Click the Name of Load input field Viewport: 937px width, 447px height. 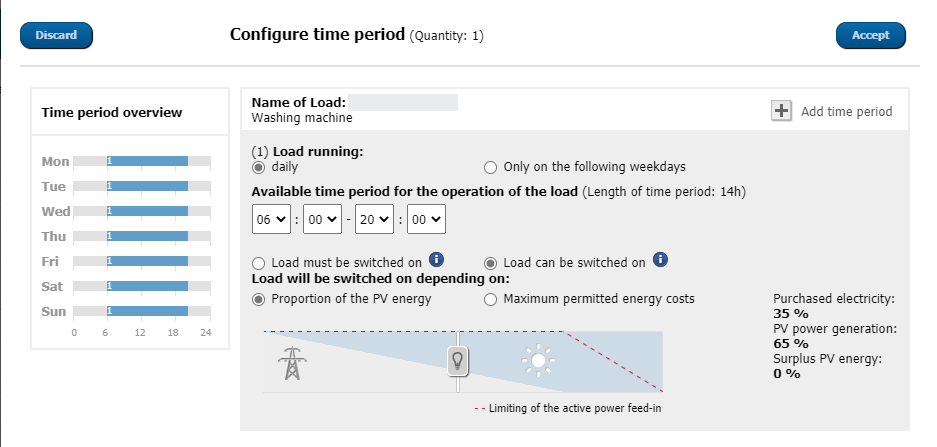click(x=403, y=102)
